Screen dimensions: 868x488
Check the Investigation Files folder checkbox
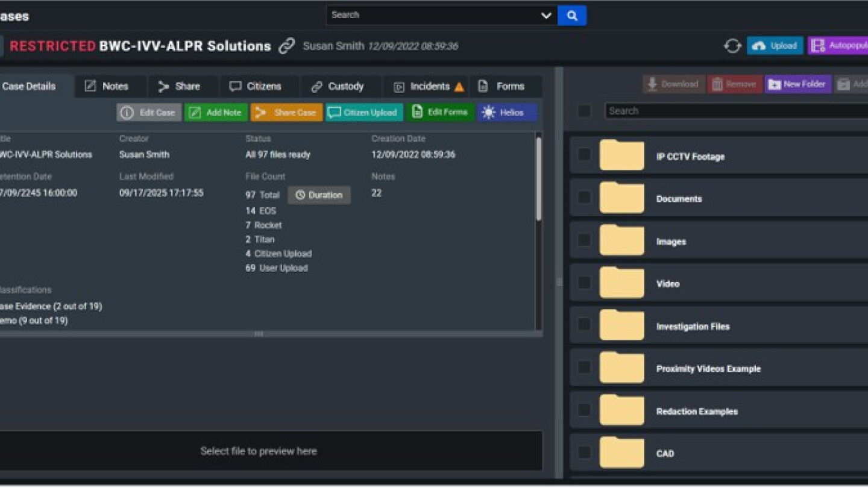tap(584, 324)
